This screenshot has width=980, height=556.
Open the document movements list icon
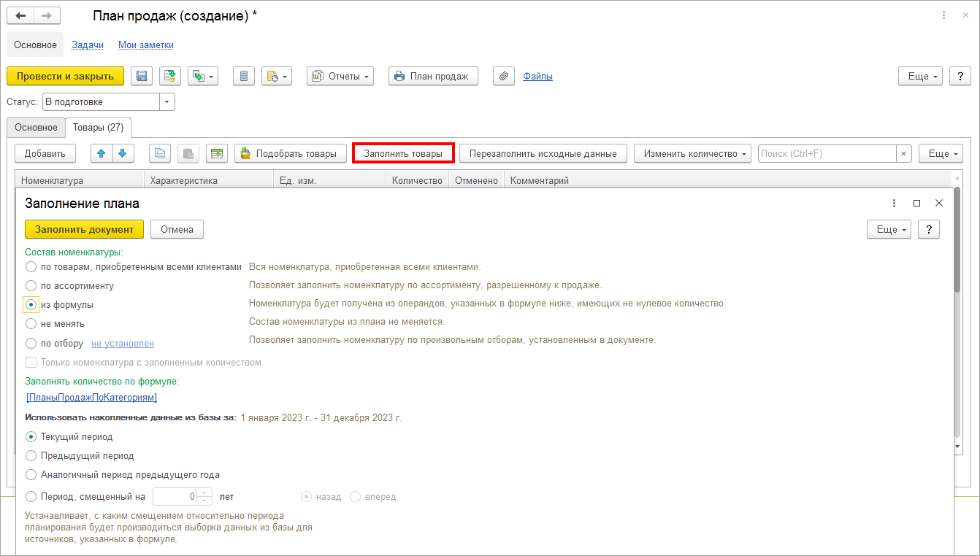pyautogui.click(x=244, y=76)
